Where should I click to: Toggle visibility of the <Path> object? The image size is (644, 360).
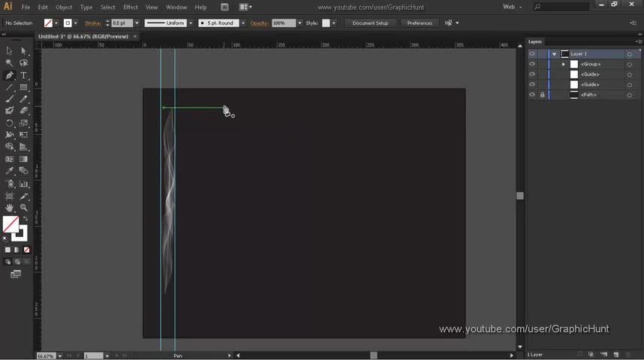[x=532, y=94]
